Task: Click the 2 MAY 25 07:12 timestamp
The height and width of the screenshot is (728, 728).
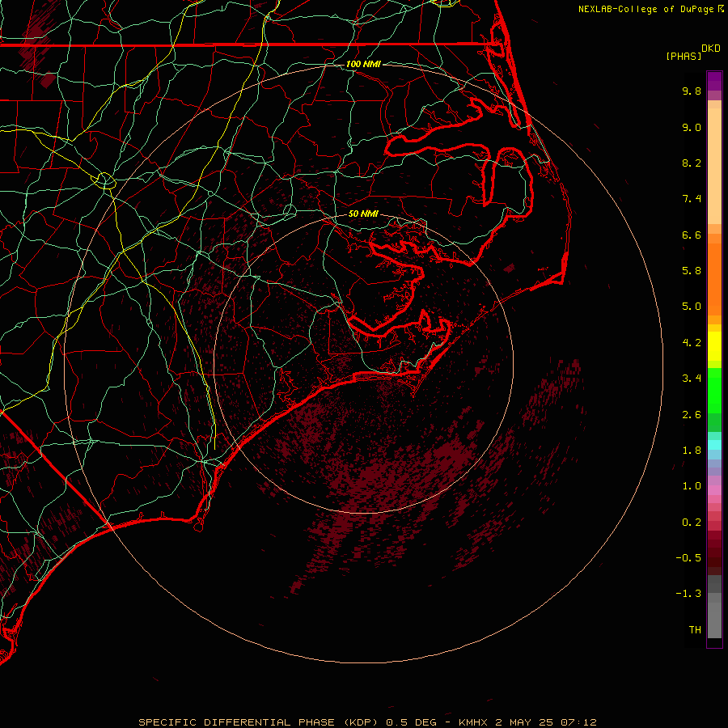Action: click(x=546, y=722)
